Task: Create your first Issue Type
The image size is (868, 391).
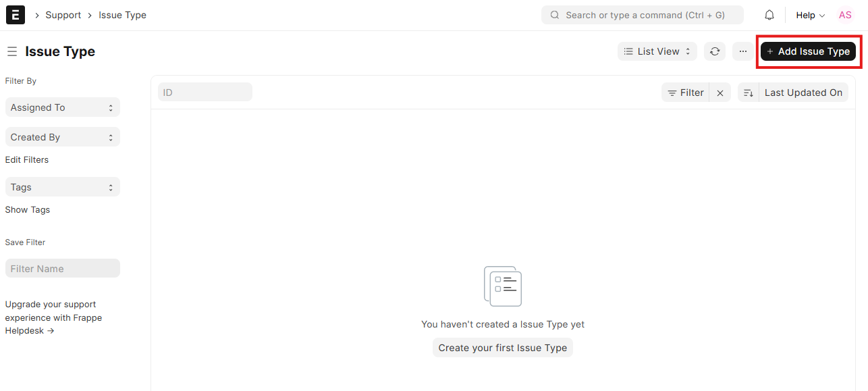Action: 503,348
